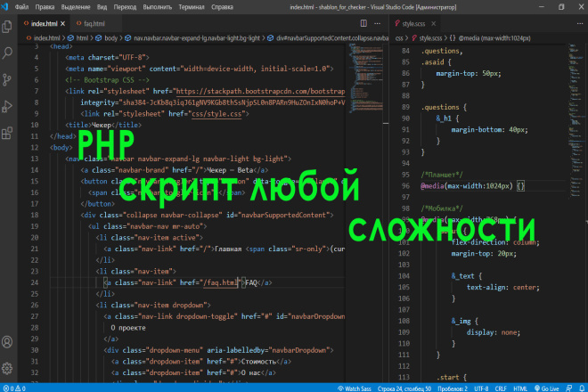This screenshot has height=392, width=588.
Task: Click the feedback icon in status bar
Action: [569, 388]
